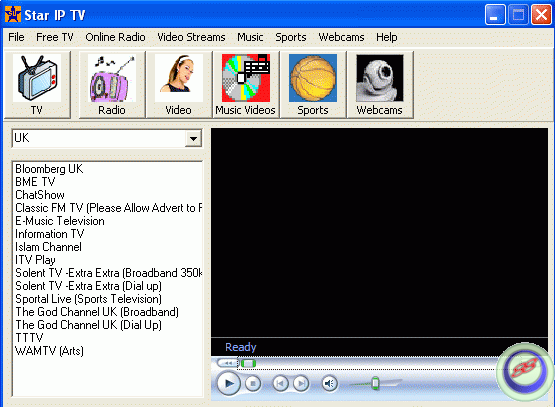Select BME TV channel
Image resolution: width=555 pixels, height=407 pixels.
click(x=35, y=182)
